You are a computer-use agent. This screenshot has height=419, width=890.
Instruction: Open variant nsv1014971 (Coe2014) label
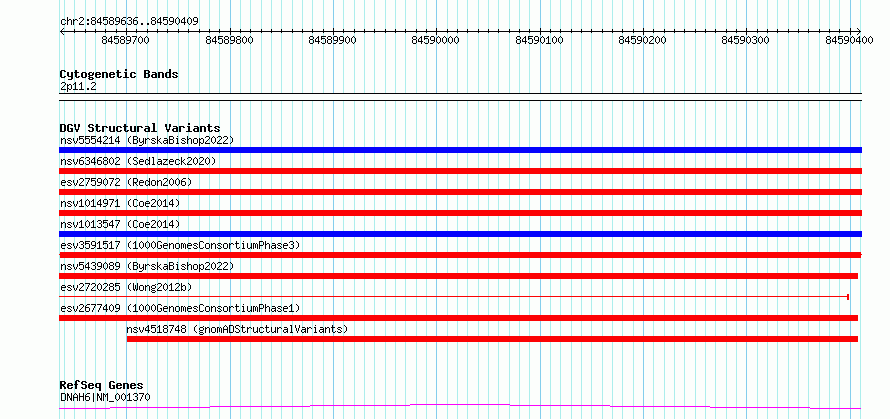tap(120, 203)
